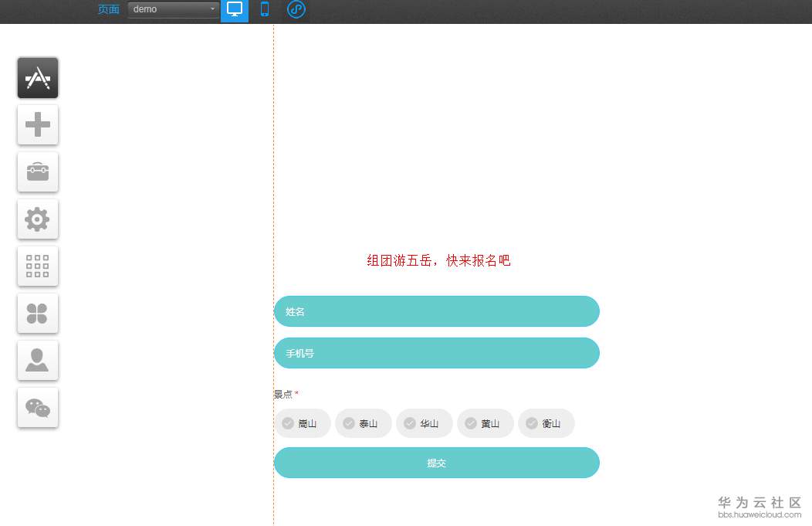
Task: Open the settings gear in the sidebar
Action: 37,219
